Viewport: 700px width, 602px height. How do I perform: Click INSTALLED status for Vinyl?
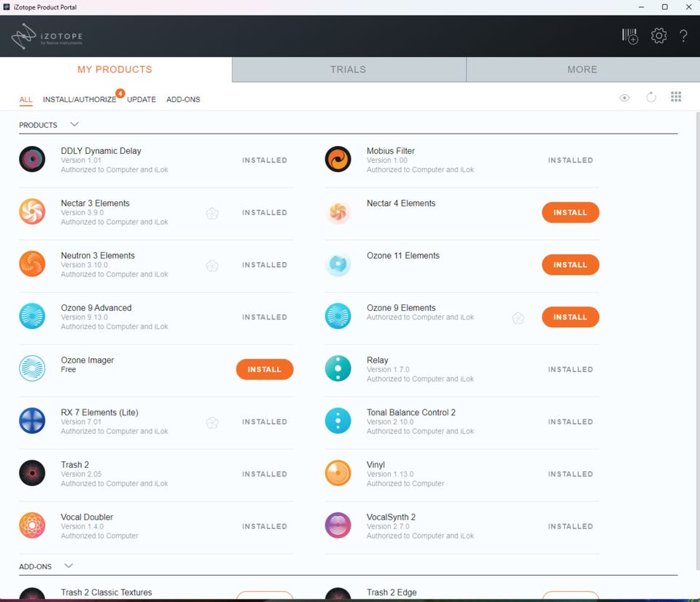point(570,474)
